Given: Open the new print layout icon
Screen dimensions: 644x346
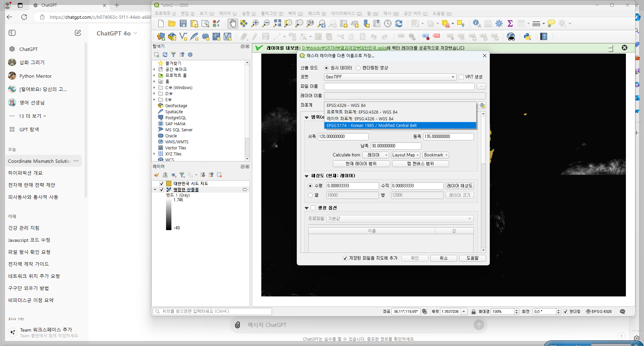Looking at the screenshot, I should coord(194,23).
